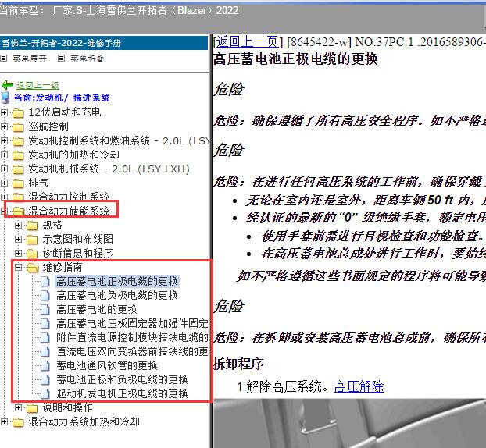The height and width of the screenshot is (448, 486).
Task: Click the 12伏启动和充电 folder icon
Action: [18, 113]
